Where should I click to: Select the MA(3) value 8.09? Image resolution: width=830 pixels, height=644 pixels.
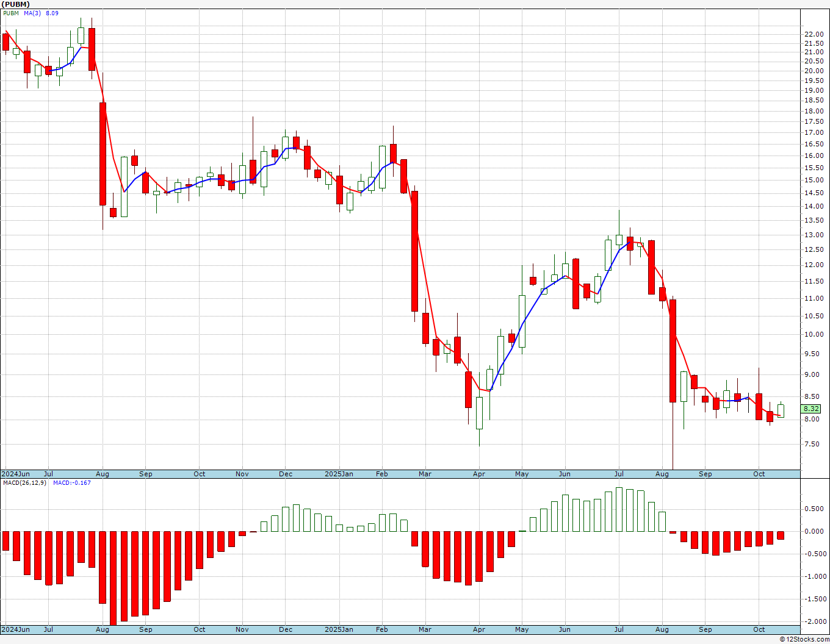(x=52, y=13)
